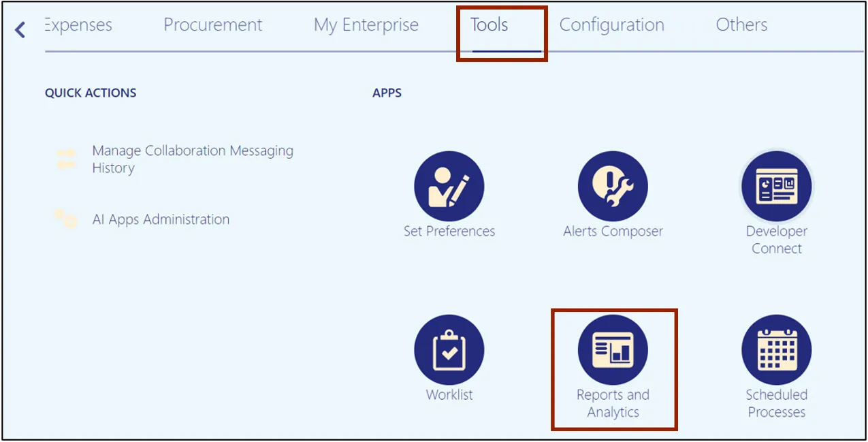This screenshot has width=868, height=442.
Task: Switch to the Procurement tab
Action: point(213,25)
